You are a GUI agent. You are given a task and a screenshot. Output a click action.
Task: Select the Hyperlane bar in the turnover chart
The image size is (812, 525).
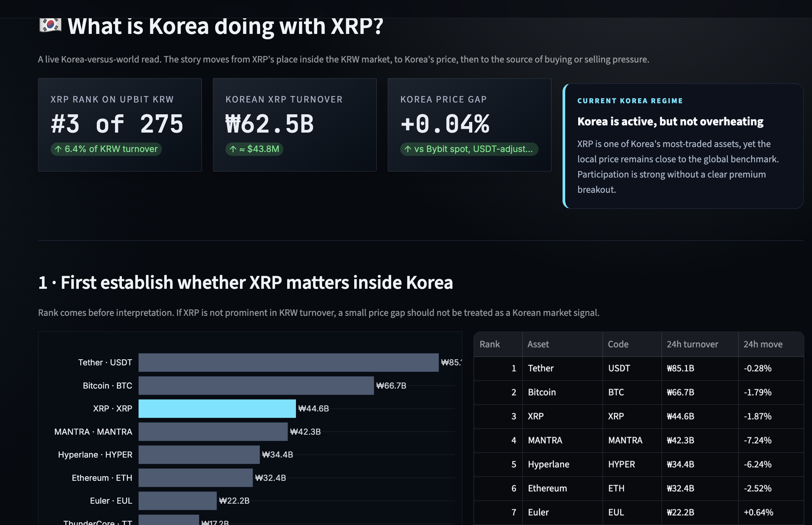(199, 455)
